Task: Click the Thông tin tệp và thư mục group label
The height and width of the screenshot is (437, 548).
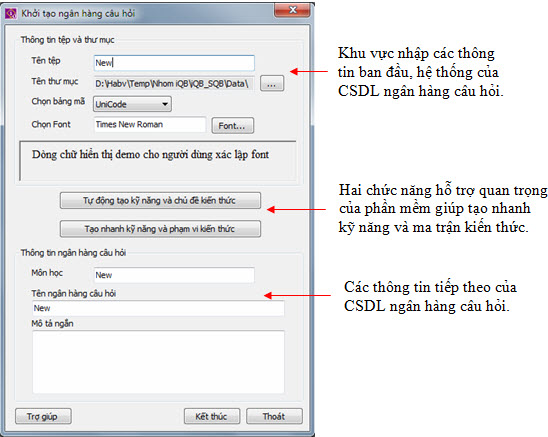Action: (x=67, y=40)
